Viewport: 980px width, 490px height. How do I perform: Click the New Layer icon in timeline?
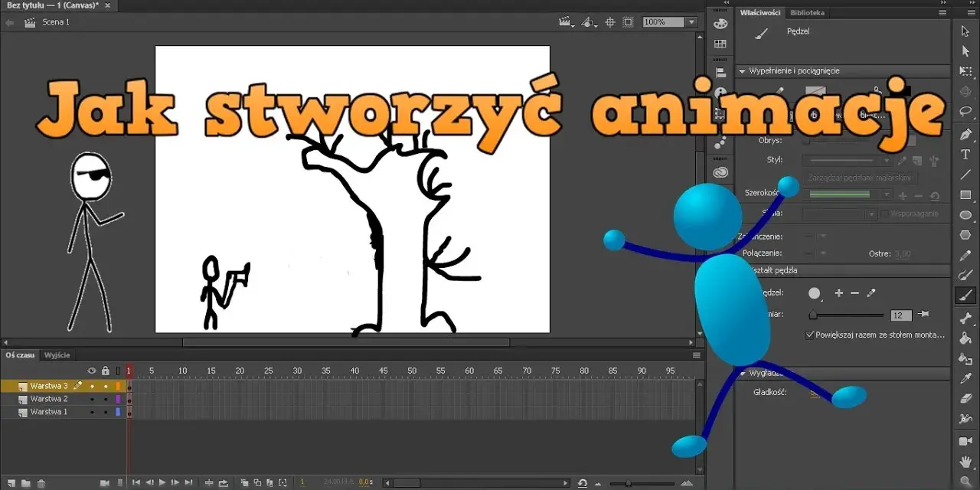coord(10,483)
